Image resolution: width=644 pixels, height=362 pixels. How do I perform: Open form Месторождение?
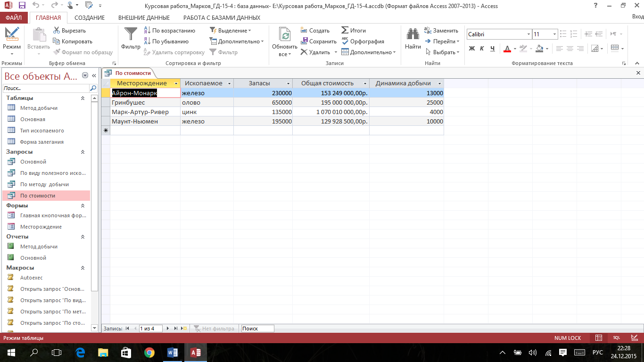(41, 227)
